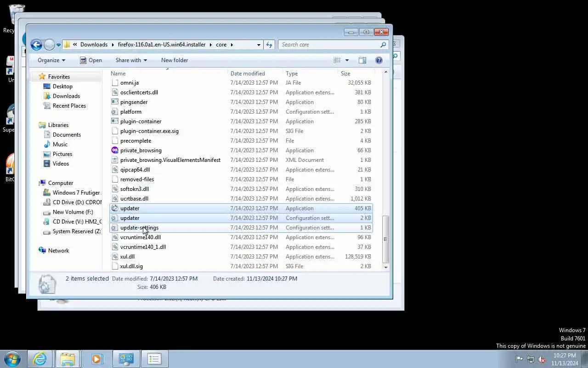588x368 pixels.
Task: Click the Open toolbar button
Action: (x=90, y=60)
